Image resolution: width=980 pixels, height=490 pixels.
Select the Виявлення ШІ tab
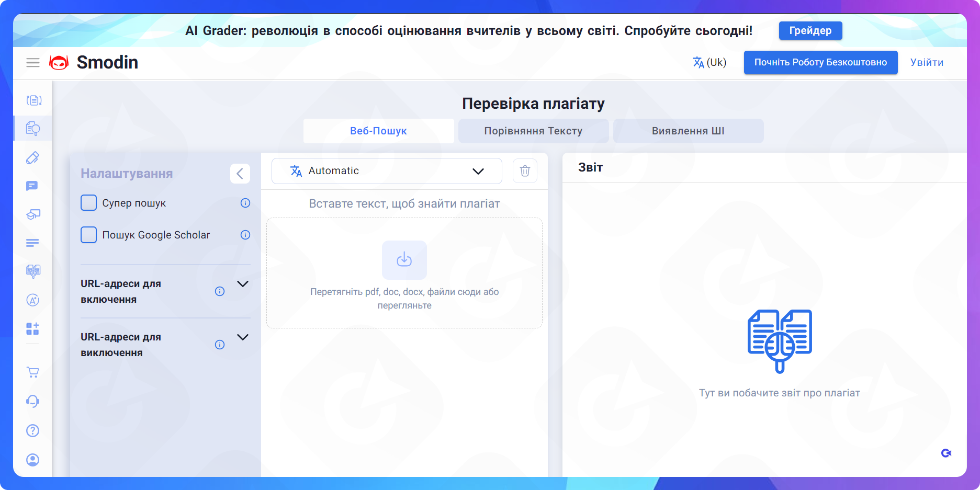point(688,131)
